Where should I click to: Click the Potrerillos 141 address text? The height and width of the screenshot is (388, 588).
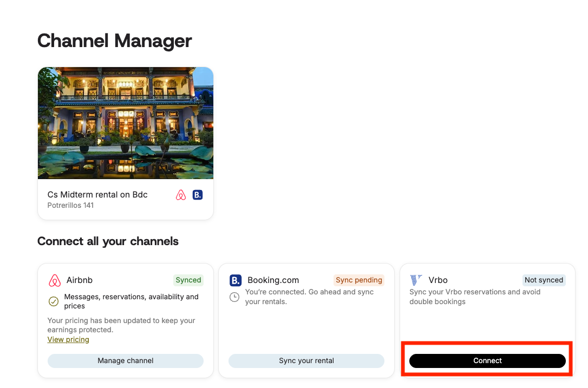click(70, 206)
